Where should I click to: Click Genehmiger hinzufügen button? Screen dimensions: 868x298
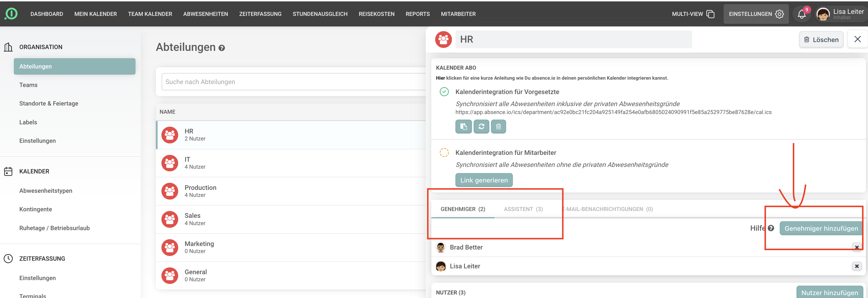(821, 228)
